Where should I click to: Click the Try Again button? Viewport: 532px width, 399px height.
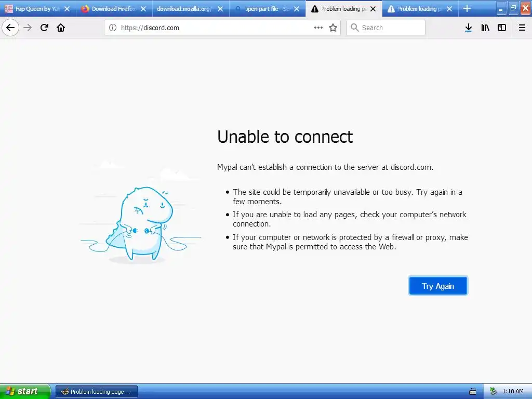pos(437,286)
